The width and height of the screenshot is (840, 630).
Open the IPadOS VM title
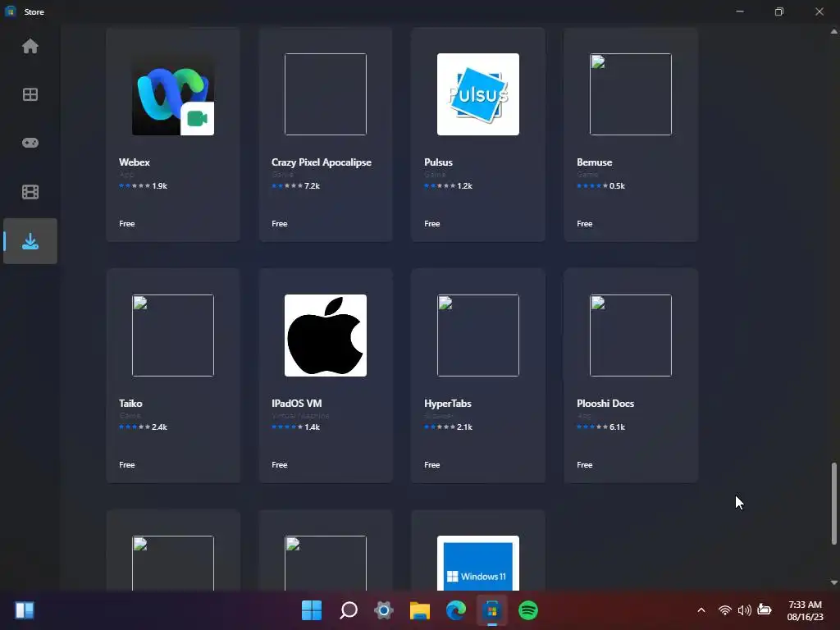click(x=296, y=404)
